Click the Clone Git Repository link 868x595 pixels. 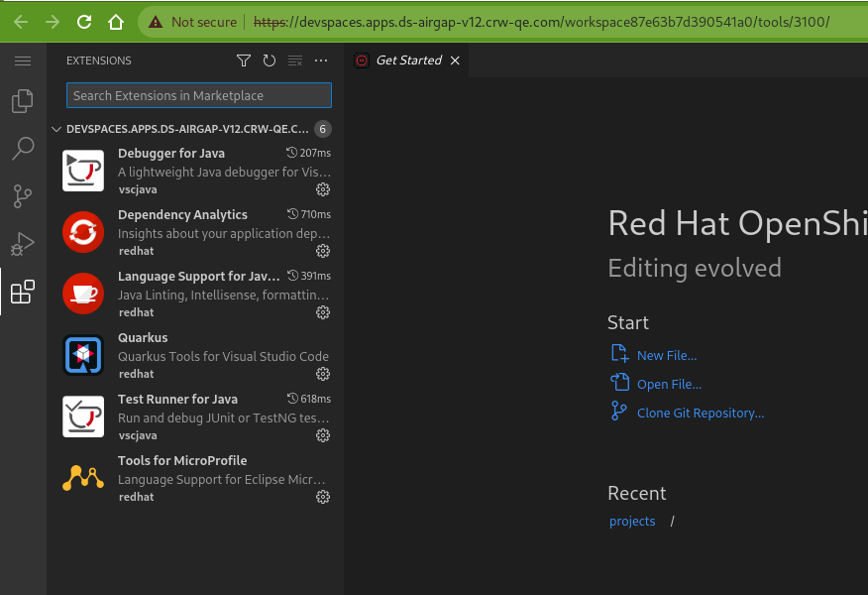click(700, 413)
